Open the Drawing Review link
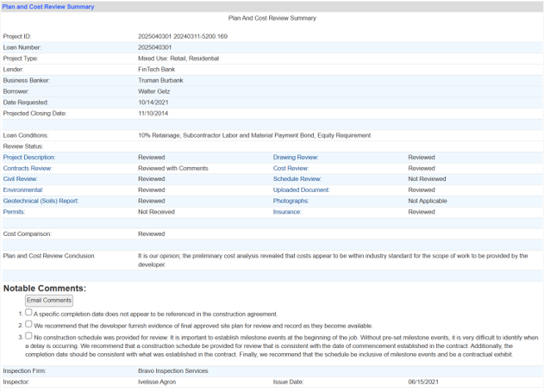Image resolution: width=544 pixels, height=392 pixels. tap(296, 158)
